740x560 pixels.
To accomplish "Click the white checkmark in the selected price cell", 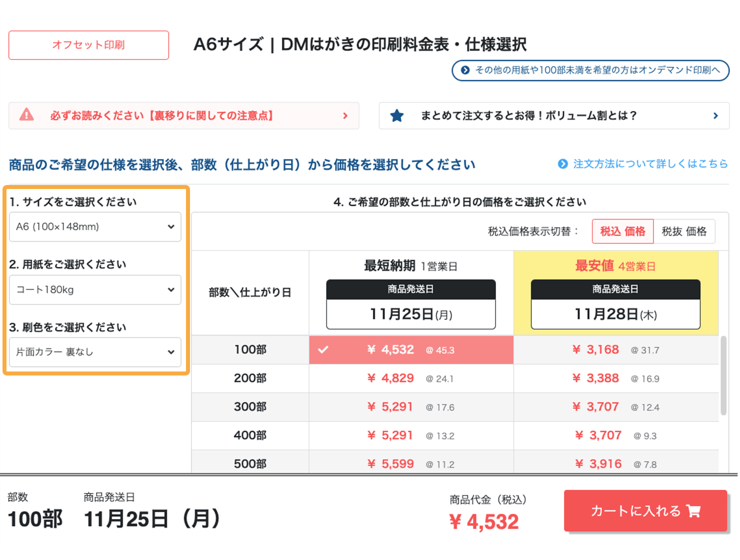I will (x=323, y=350).
